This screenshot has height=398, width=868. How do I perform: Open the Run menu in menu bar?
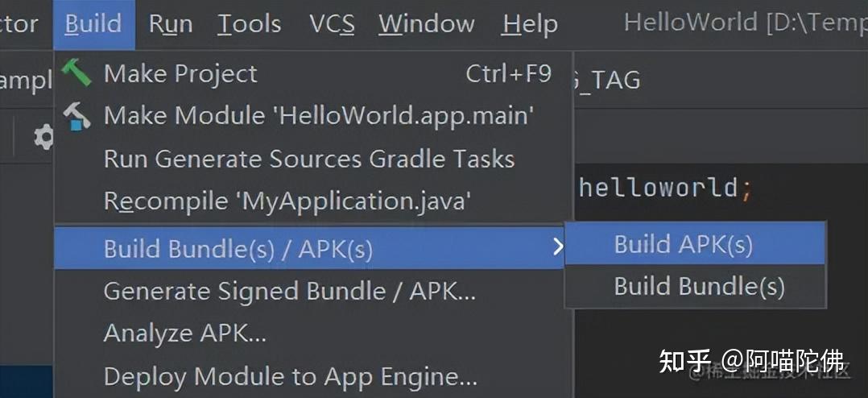(171, 24)
